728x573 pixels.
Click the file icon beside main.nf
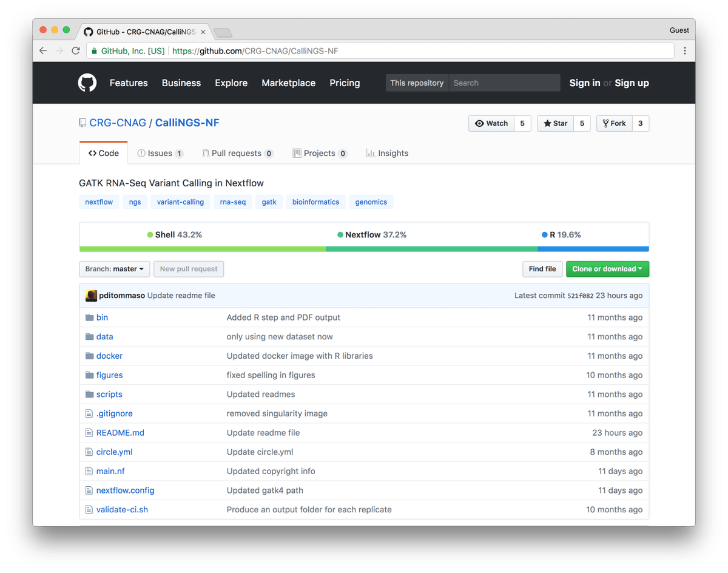tap(89, 470)
